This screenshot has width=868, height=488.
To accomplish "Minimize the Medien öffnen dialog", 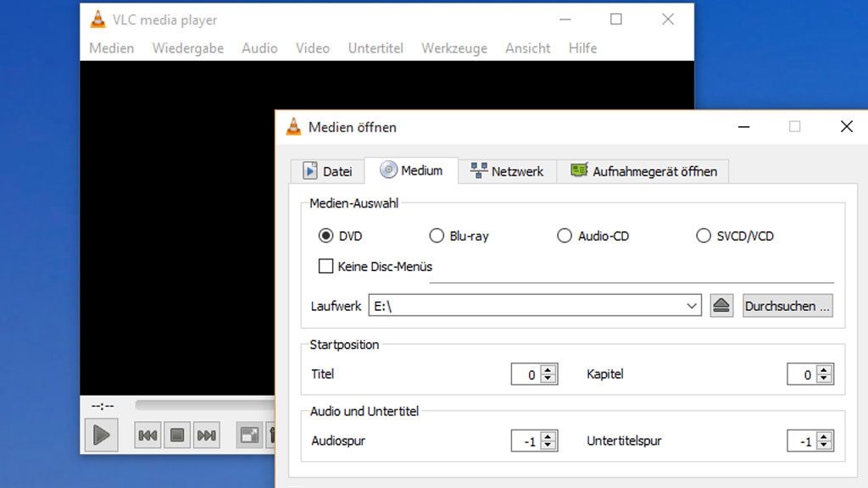I will (743, 127).
